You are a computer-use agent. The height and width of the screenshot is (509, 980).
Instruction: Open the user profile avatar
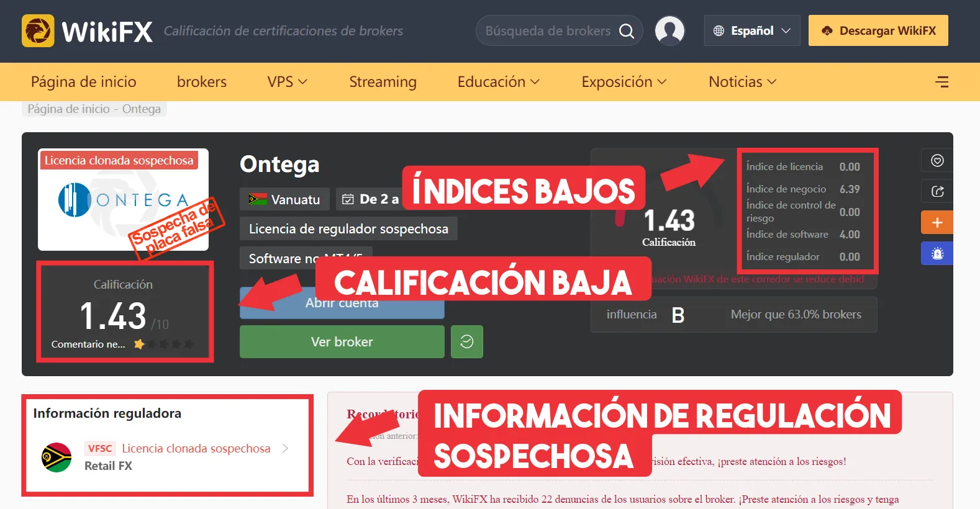click(x=669, y=30)
